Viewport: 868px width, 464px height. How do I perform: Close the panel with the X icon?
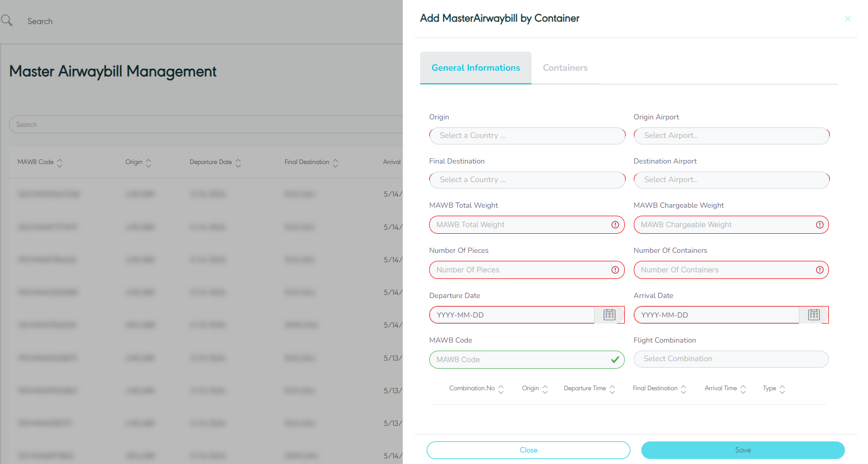point(847,19)
